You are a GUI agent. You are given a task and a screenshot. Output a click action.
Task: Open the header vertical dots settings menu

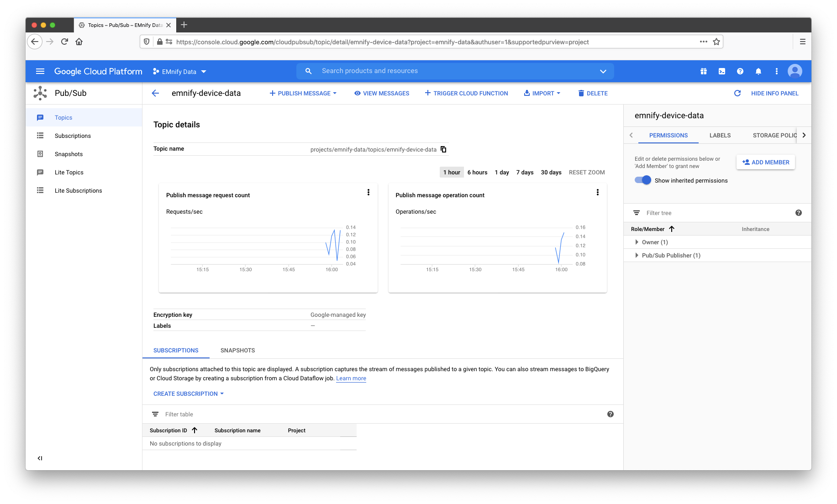(777, 71)
